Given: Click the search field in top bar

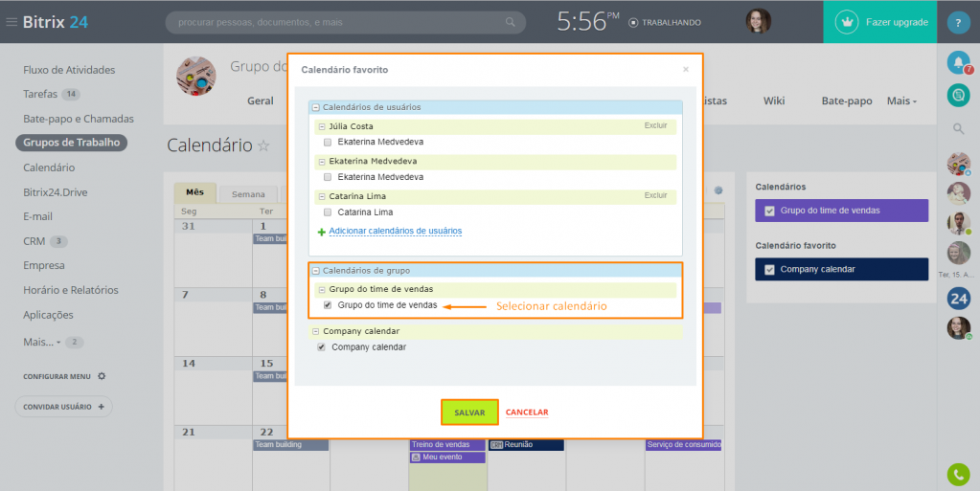Looking at the screenshot, I should 345,22.
